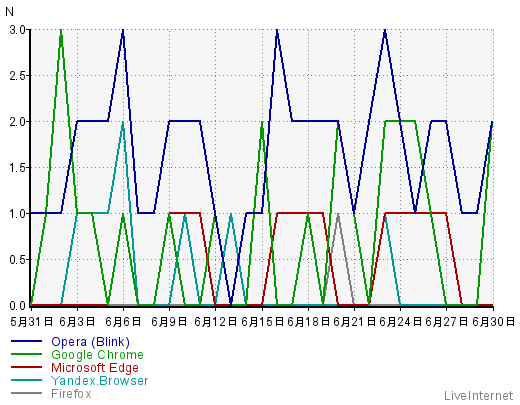Click the 6月12日 date axis label

point(216,322)
